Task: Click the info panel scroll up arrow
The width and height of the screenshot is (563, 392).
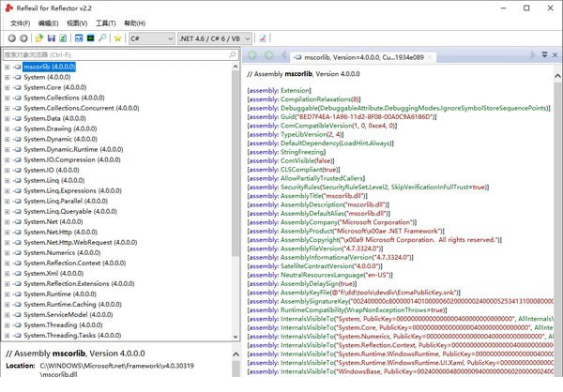Action: pos(236,354)
